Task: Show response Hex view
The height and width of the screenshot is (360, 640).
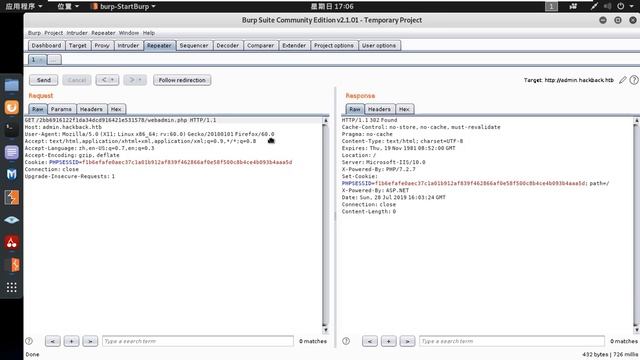Action: 404,109
